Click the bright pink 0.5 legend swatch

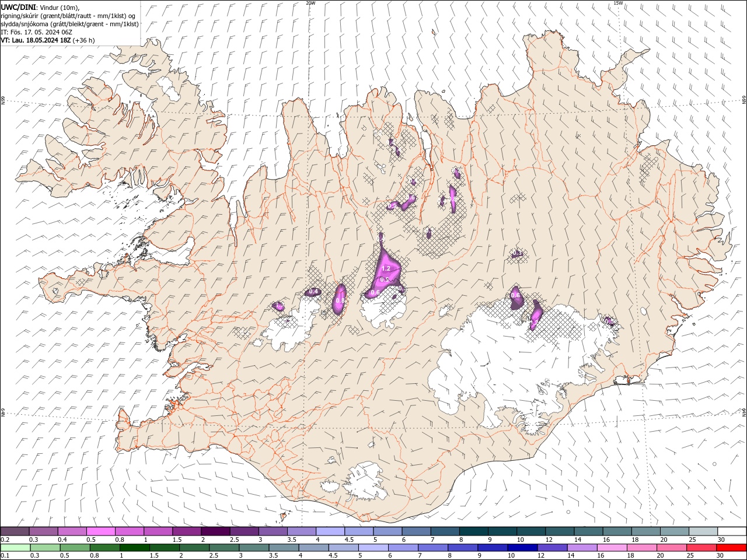tap(100, 531)
